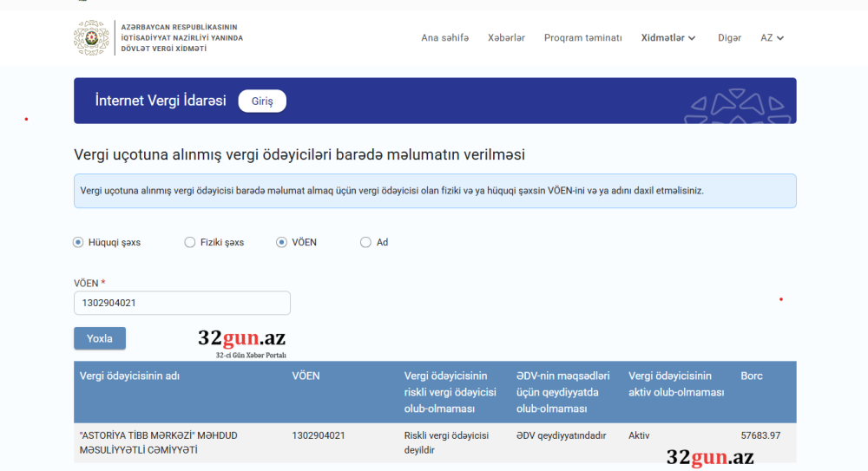Open the Ana səhifə menu item
868x471 pixels.
444,38
